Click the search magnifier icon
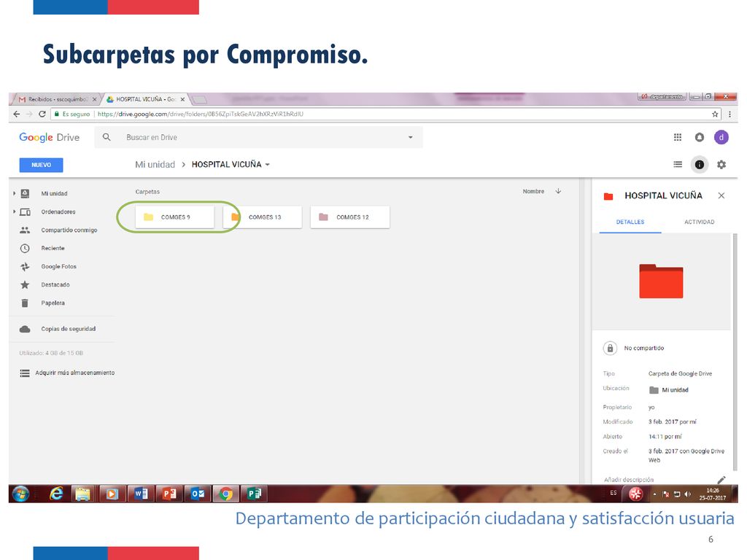 (x=107, y=137)
